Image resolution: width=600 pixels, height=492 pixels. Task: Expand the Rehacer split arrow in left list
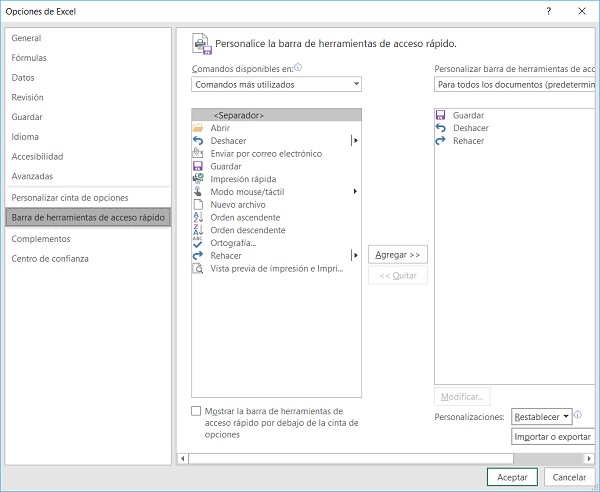355,256
